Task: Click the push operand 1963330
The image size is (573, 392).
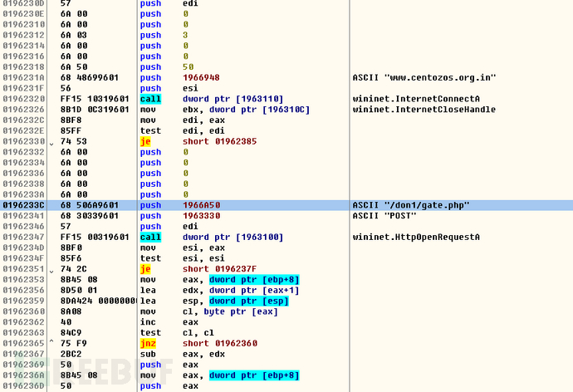Action: pos(201,216)
